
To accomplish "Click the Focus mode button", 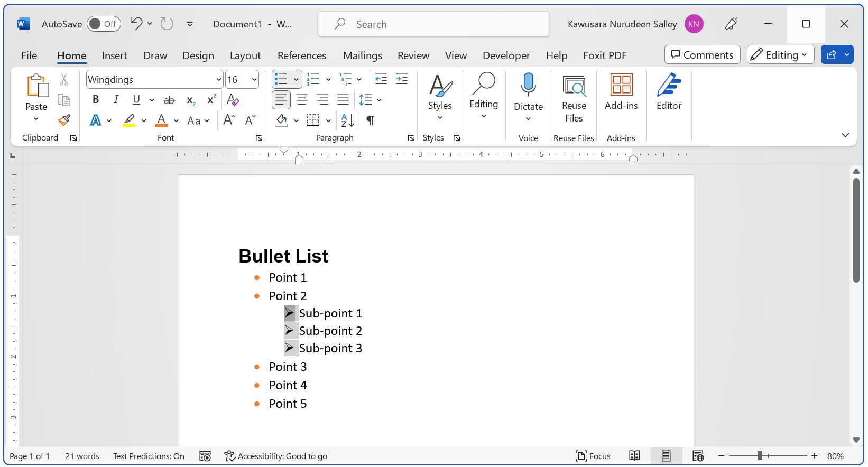I will 593,456.
